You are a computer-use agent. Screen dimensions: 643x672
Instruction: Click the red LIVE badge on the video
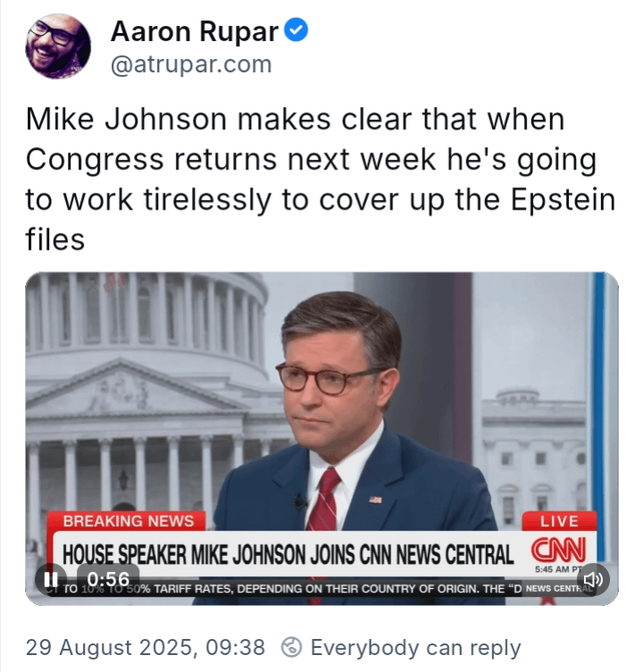pos(559,521)
